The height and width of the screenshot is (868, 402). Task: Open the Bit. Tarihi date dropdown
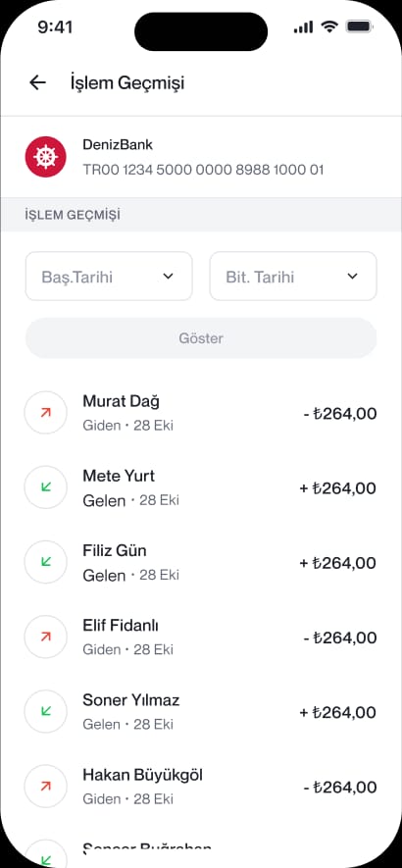click(x=293, y=277)
